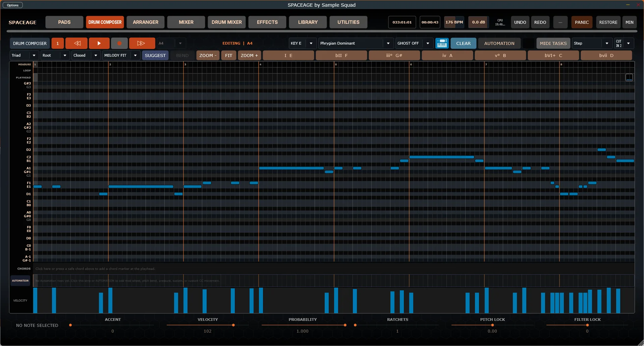Open the UTILITIES tab
Image resolution: width=644 pixels, height=346 pixels.
tap(348, 22)
